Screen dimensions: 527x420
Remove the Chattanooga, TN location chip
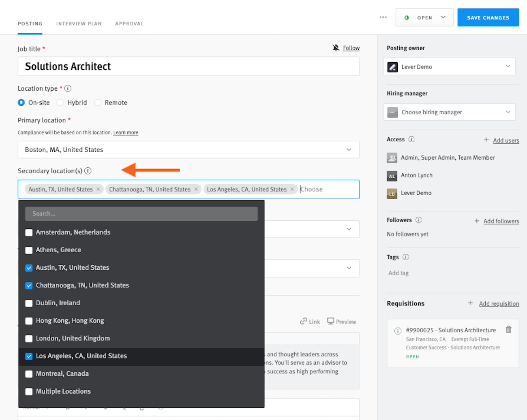[196, 189]
